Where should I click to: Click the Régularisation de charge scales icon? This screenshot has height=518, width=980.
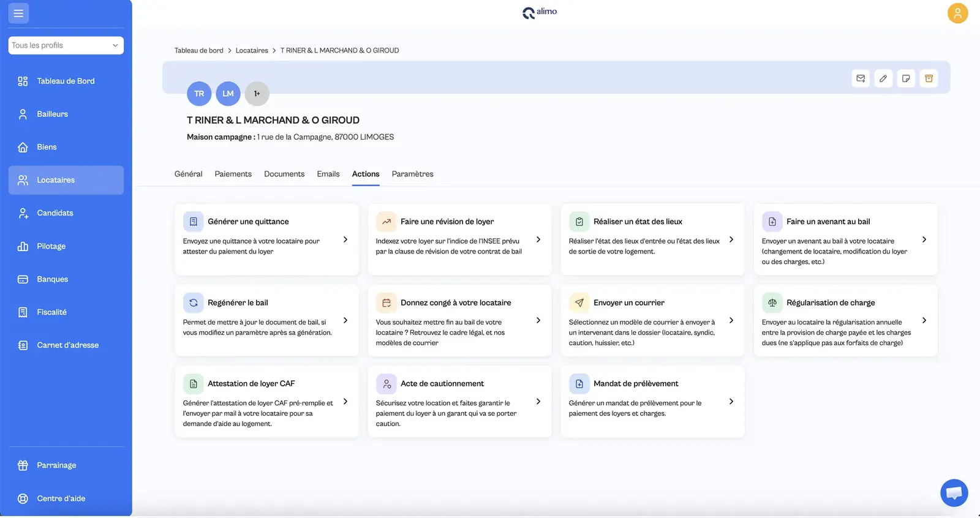(x=772, y=302)
